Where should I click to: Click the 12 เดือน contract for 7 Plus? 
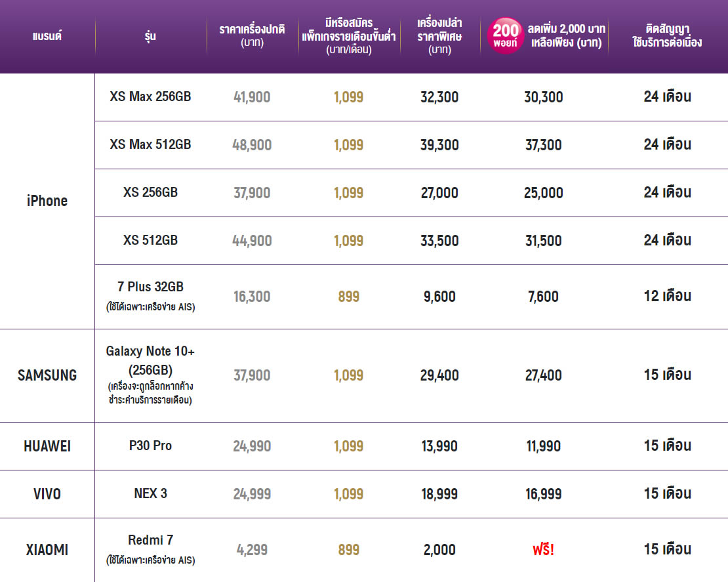pos(667,297)
